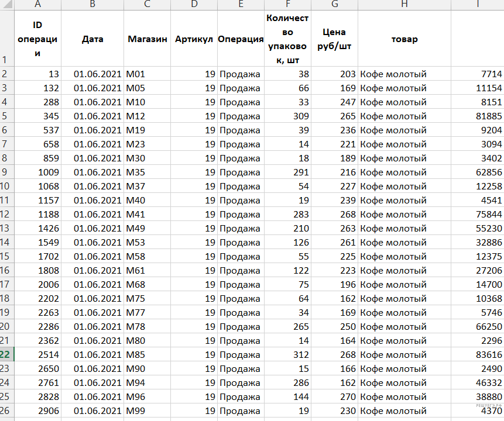
Task: Select the row 5 header
Action: click(x=6, y=116)
